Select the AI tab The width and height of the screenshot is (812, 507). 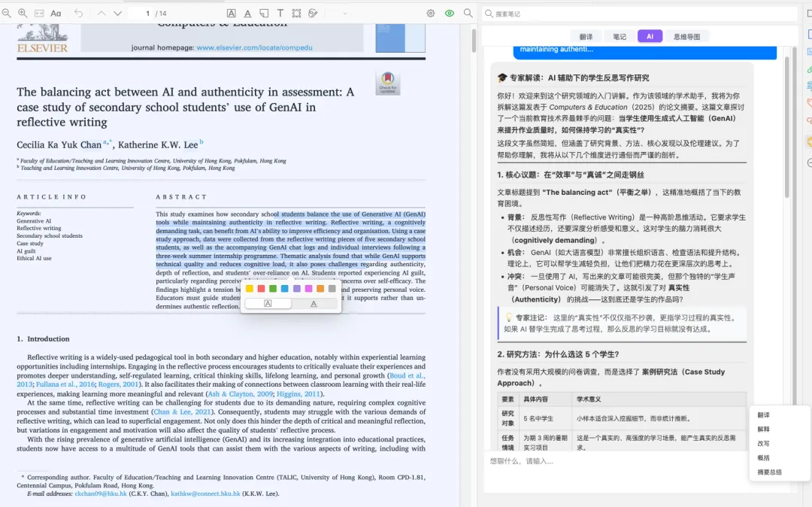point(650,36)
